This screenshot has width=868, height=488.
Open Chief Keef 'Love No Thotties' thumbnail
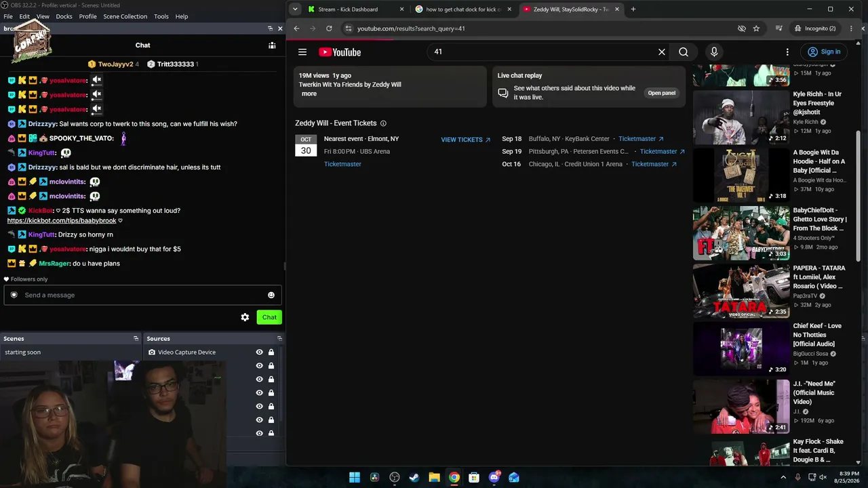coord(741,349)
